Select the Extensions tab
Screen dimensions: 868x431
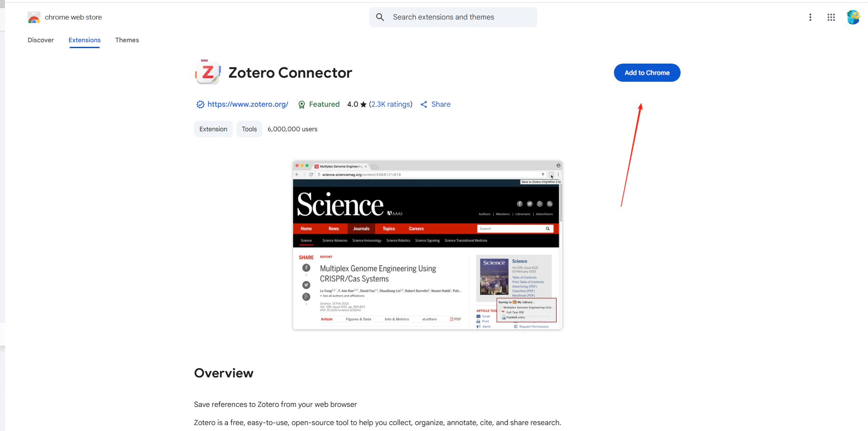(84, 40)
